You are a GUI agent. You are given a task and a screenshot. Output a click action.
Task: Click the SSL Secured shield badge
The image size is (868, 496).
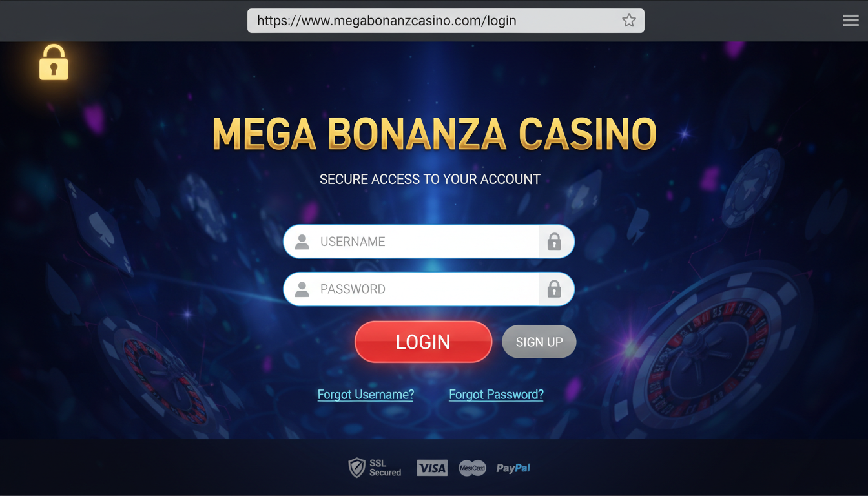tap(375, 468)
